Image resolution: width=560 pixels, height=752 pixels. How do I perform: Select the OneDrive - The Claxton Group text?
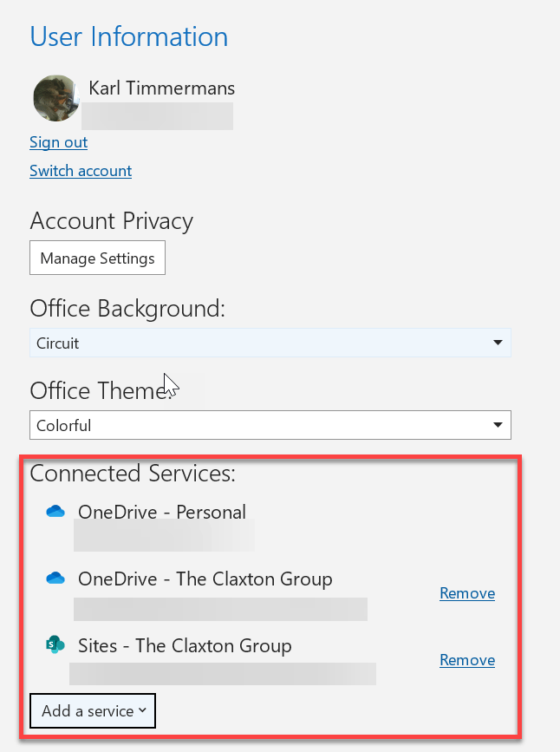(205, 579)
